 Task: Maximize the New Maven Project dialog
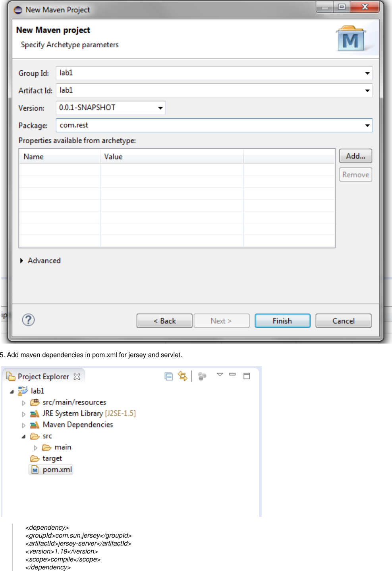(x=342, y=7)
